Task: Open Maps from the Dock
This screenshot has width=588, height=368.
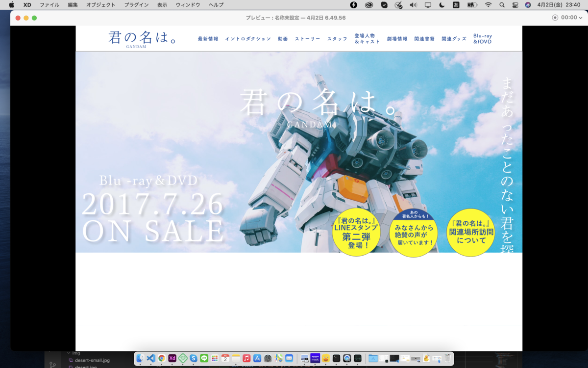Action: coord(279,358)
